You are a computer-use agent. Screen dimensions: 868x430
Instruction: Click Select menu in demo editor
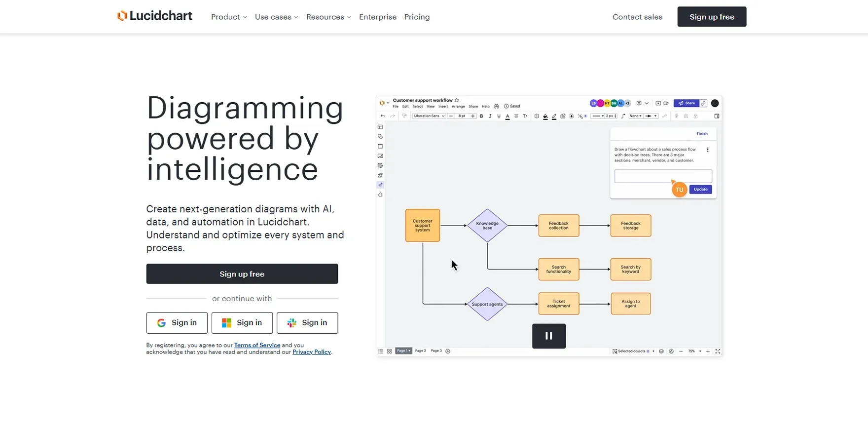[418, 106]
